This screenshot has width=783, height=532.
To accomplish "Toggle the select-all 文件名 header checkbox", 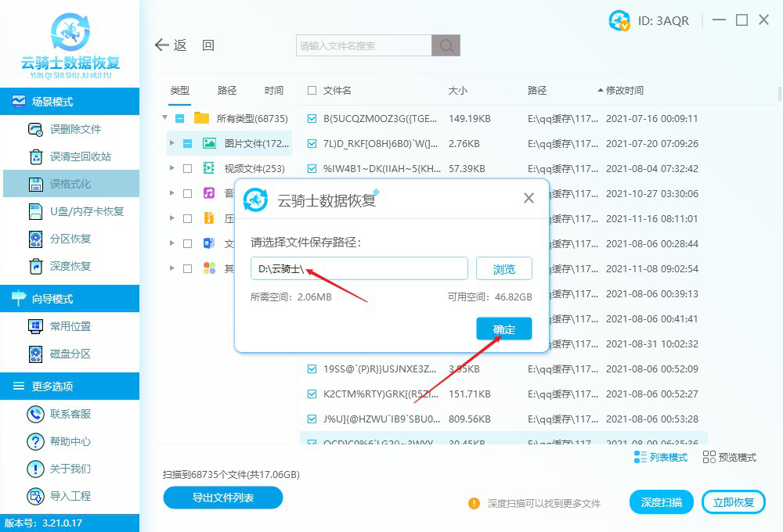I will [312, 90].
